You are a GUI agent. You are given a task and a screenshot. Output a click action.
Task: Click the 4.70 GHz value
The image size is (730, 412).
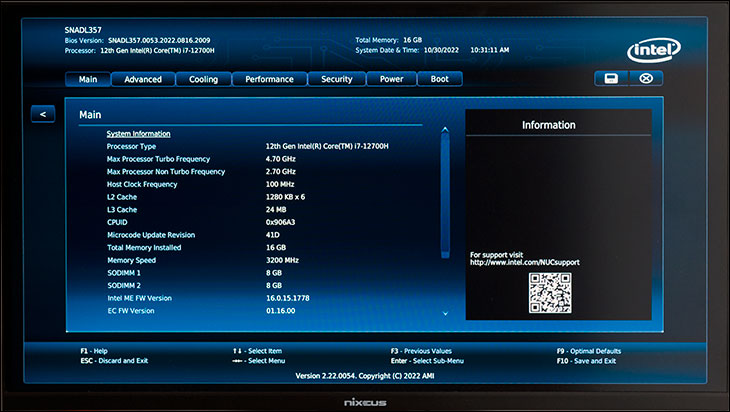281,159
